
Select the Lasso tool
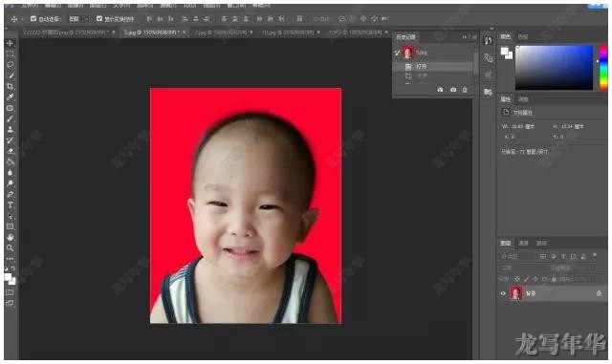(x=11, y=64)
